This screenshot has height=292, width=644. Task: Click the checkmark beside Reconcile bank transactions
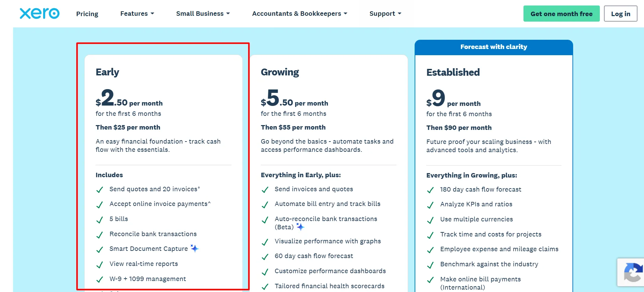click(x=100, y=235)
